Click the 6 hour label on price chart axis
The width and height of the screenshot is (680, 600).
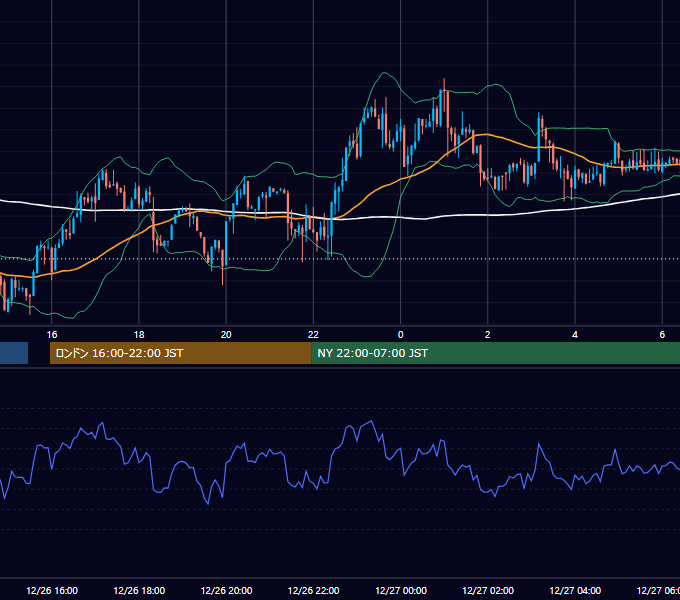coord(662,335)
